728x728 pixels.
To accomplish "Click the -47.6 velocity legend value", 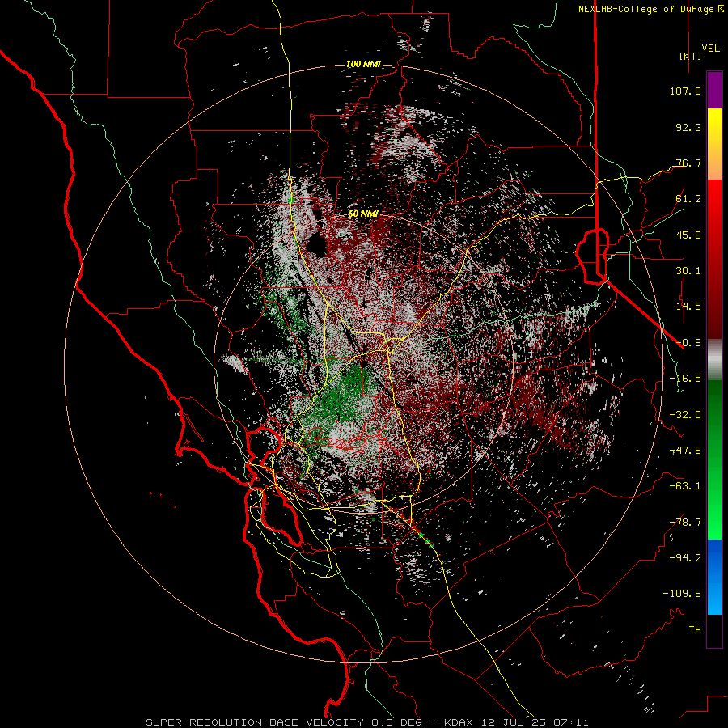I will 685,451.
